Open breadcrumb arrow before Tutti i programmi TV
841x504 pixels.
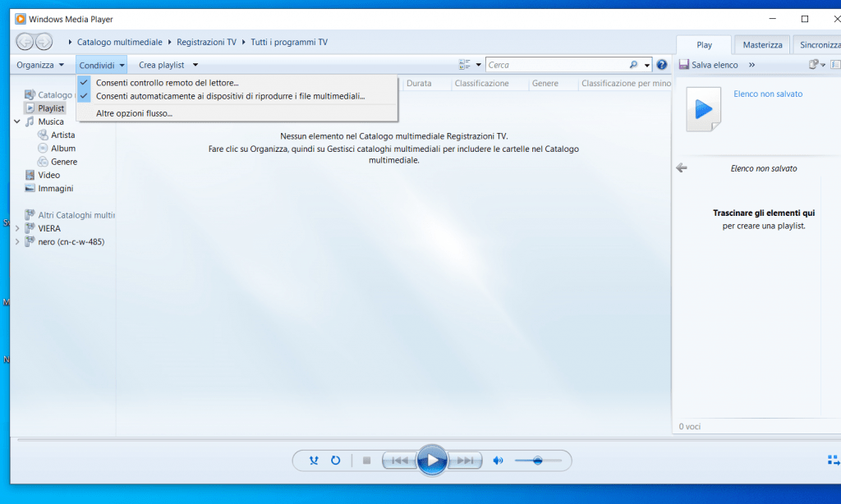pyautogui.click(x=243, y=42)
